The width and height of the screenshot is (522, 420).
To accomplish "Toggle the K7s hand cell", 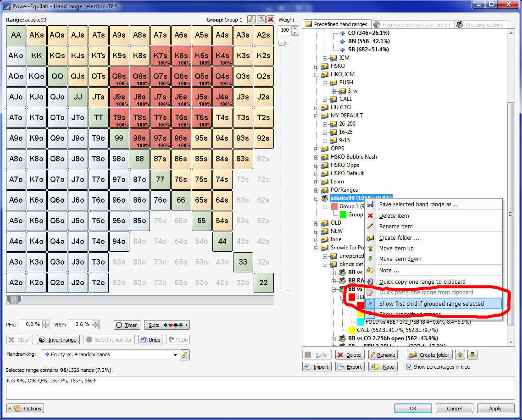I will point(161,55).
